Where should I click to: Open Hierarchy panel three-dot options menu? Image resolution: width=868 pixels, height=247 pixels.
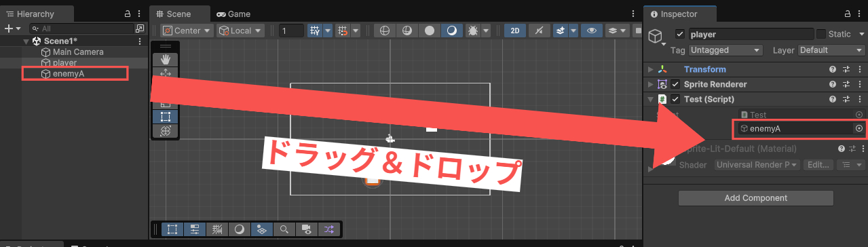[x=140, y=14]
